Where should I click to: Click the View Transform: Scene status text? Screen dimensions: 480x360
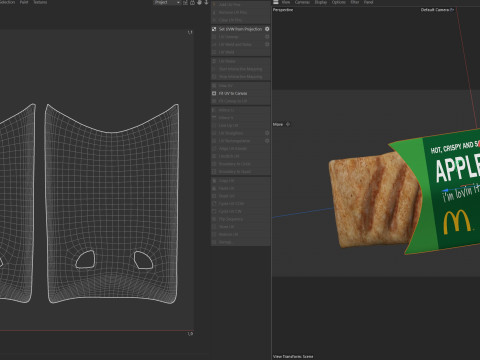[293, 356]
